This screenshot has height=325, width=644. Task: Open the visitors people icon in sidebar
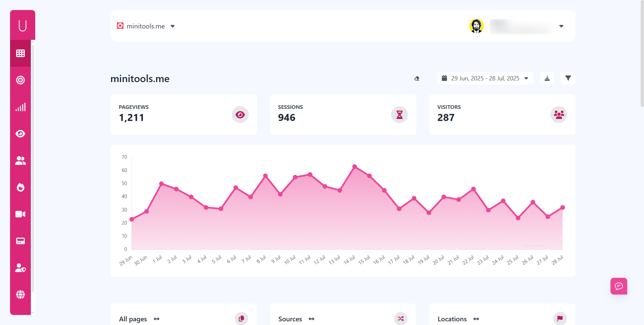point(20,160)
